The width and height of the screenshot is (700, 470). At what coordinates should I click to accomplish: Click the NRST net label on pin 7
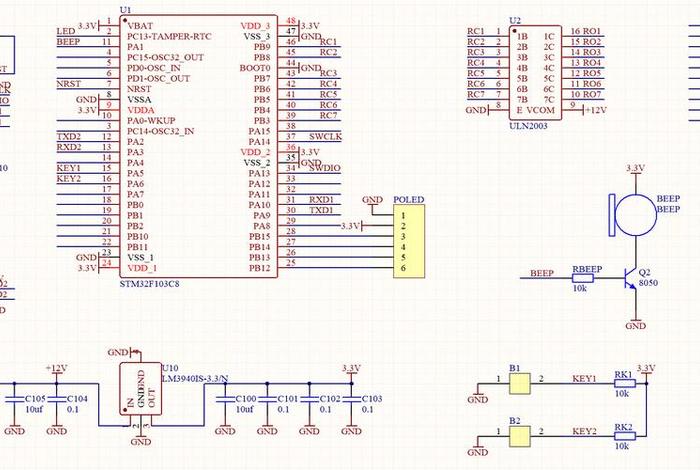click(69, 84)
